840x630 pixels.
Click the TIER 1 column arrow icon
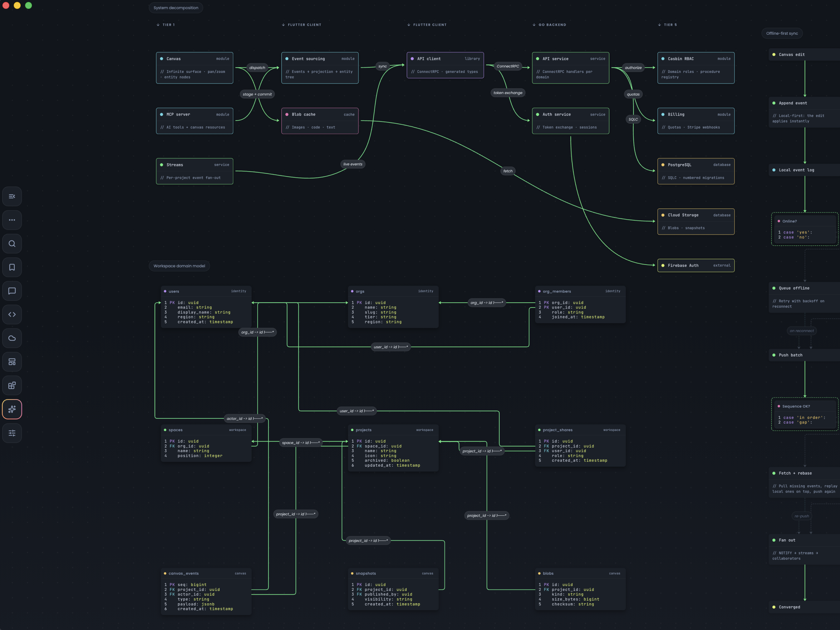click(158, 25)
